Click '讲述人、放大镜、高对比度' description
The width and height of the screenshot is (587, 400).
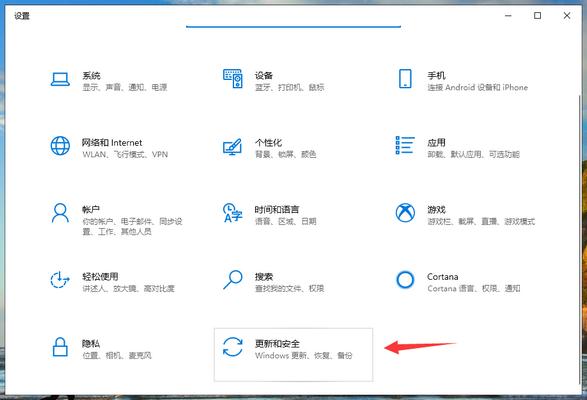pyautogui.click(x=128, y=288)
